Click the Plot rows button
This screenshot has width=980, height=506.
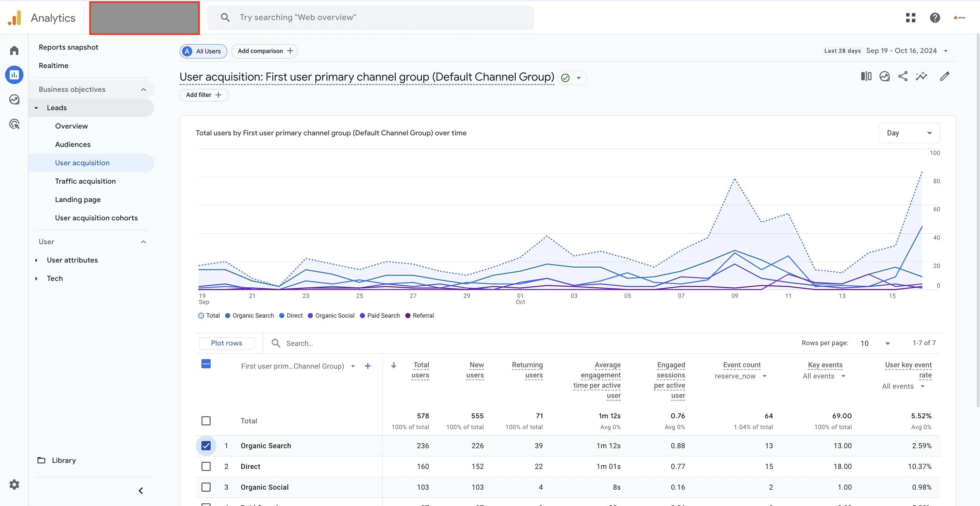pos(226,343)
